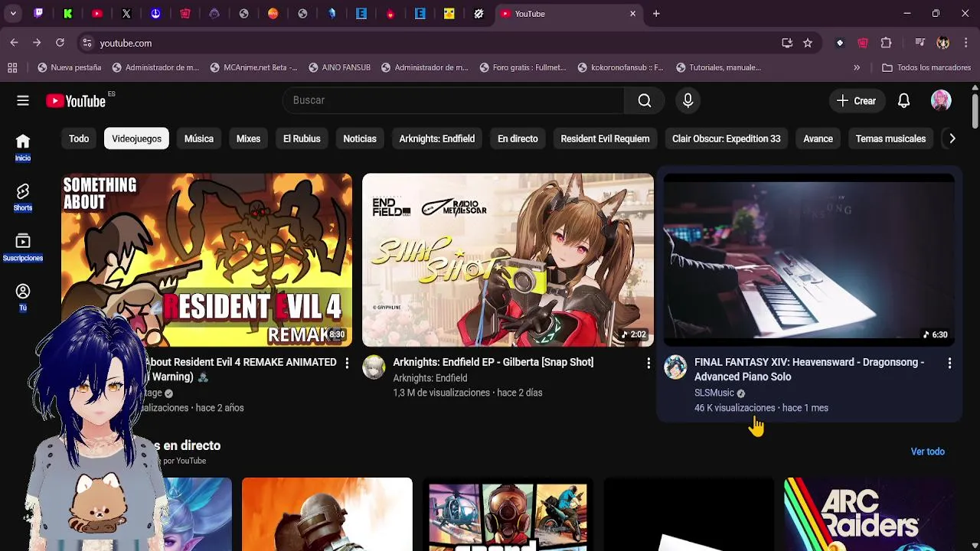Open the Nueva pestaña bookmark
This screenshot has height=551, width=980.
pos(69,67)
